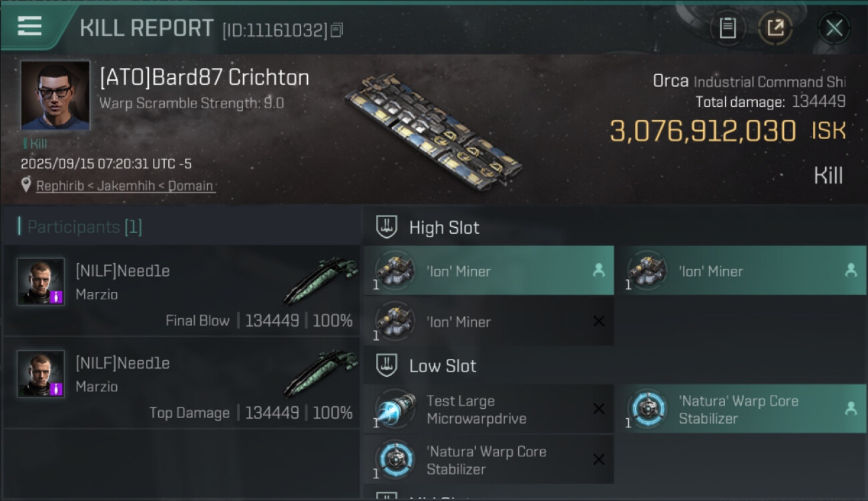Copy the kill report ID

tap(337, 30)
